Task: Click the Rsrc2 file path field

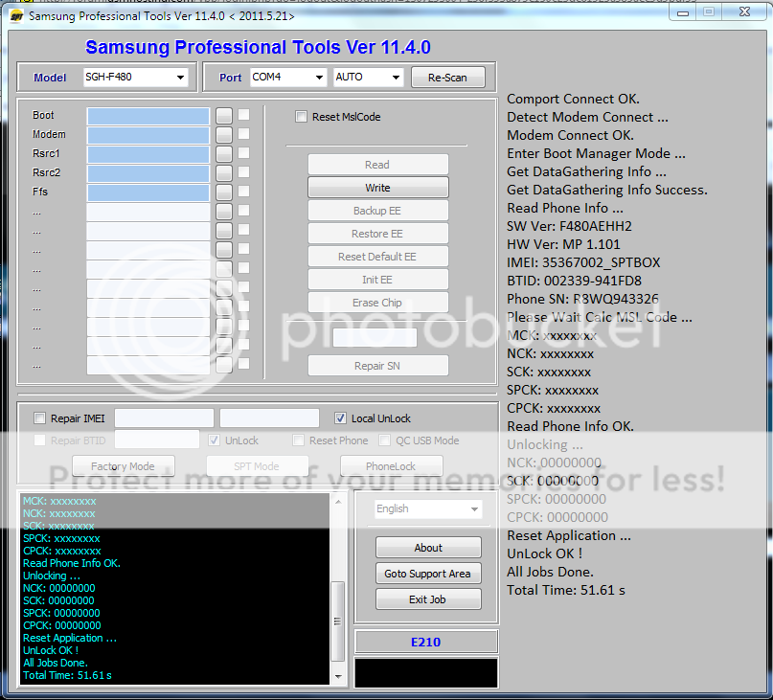Action: pos(148,173)
